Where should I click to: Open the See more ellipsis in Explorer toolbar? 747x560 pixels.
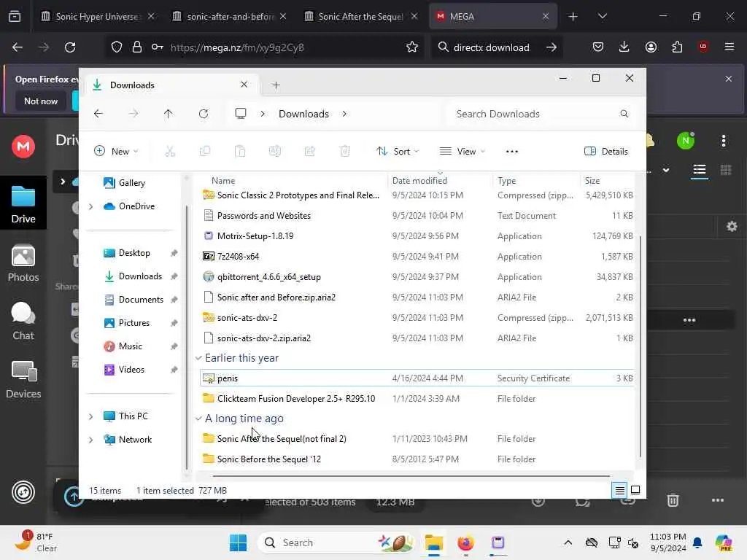click(x=511, y=152)
